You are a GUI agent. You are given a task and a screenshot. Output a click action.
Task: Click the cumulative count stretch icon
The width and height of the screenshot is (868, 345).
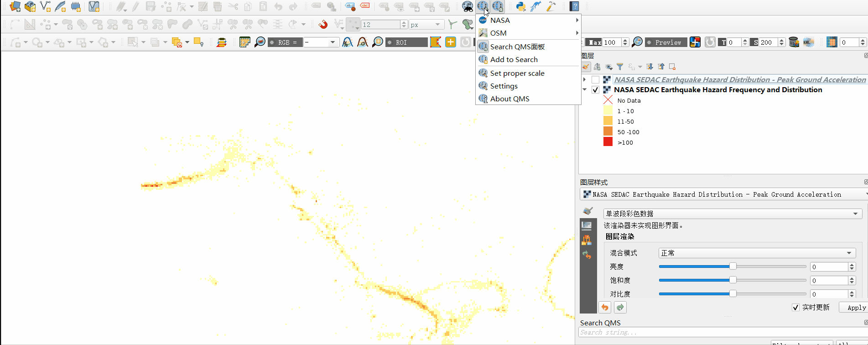(x=348, y=42)
